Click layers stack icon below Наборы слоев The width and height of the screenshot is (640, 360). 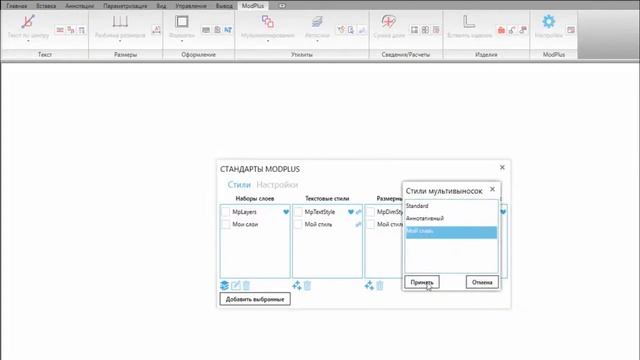point(224,285)
